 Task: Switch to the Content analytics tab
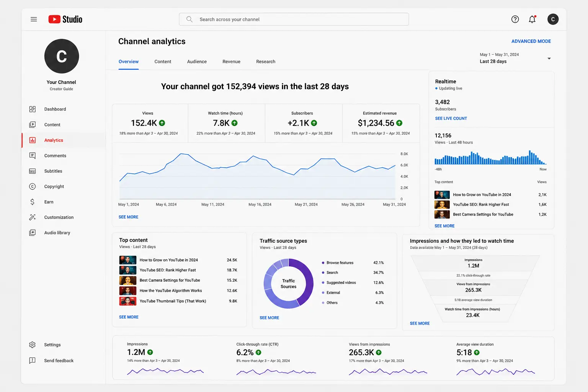click(163, 62)
